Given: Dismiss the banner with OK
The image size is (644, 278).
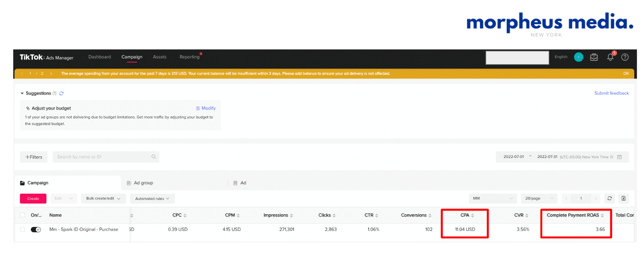Looking at the screenshot, I should (626, 74).
